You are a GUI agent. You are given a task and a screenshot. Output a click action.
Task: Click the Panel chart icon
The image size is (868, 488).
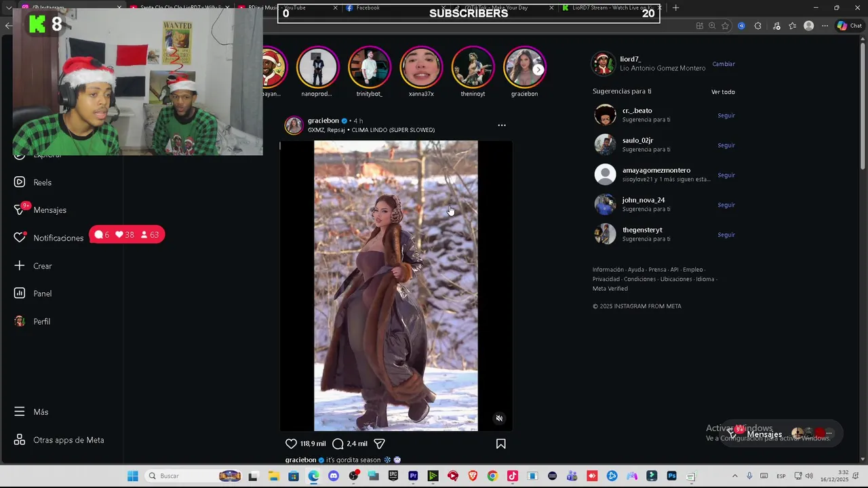pos(20,293)
